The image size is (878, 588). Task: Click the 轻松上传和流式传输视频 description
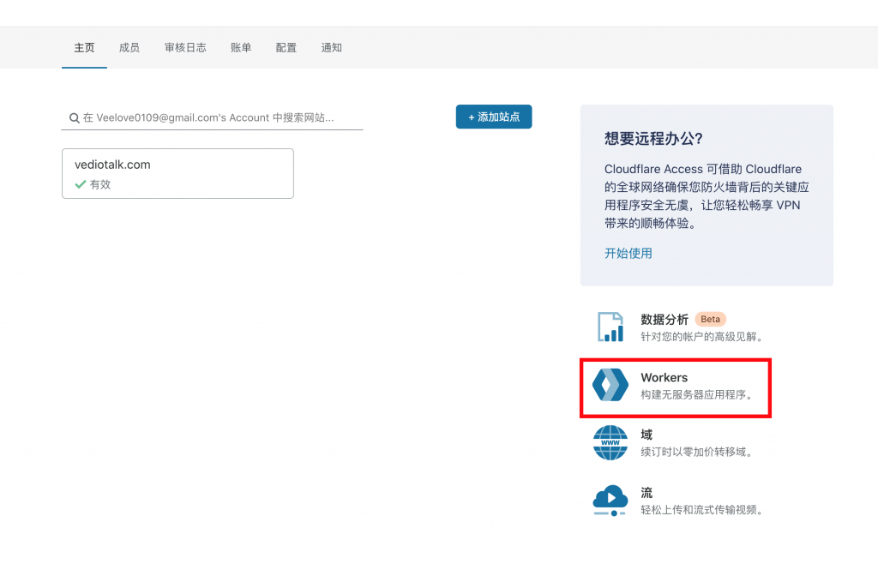[703, 510]
